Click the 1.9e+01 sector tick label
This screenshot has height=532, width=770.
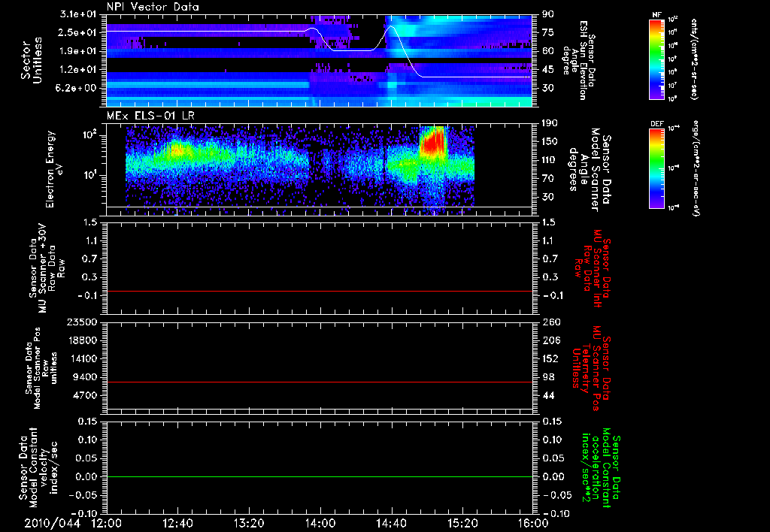(x=77, y=51)
